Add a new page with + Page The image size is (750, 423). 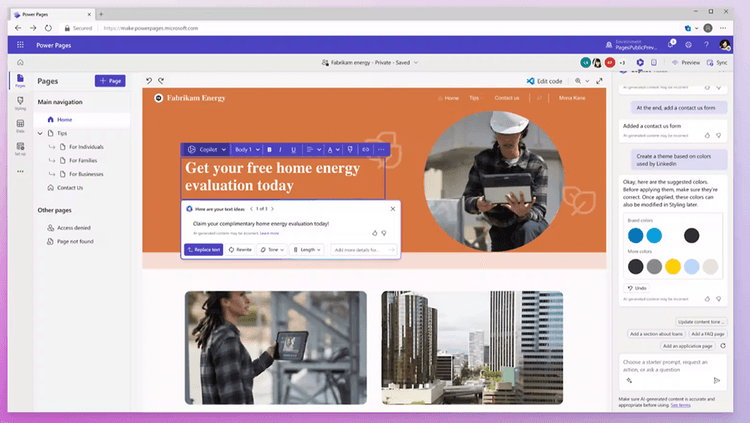[x=110, y=81]
